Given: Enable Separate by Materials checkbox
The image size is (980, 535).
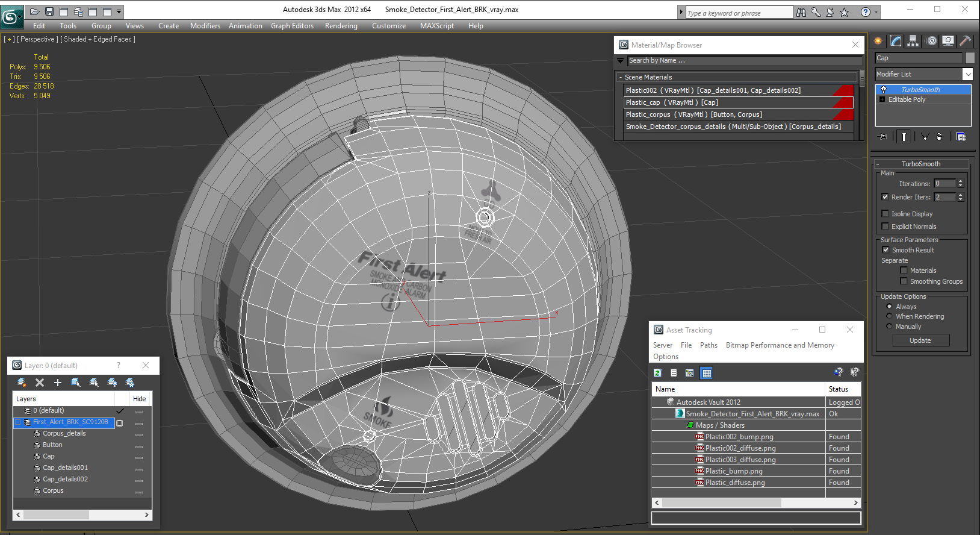Looking at the screenshot, I should click(904, 271).
